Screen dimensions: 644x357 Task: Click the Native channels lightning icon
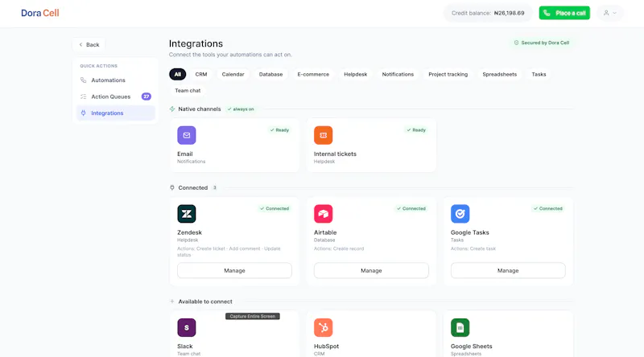172,109
